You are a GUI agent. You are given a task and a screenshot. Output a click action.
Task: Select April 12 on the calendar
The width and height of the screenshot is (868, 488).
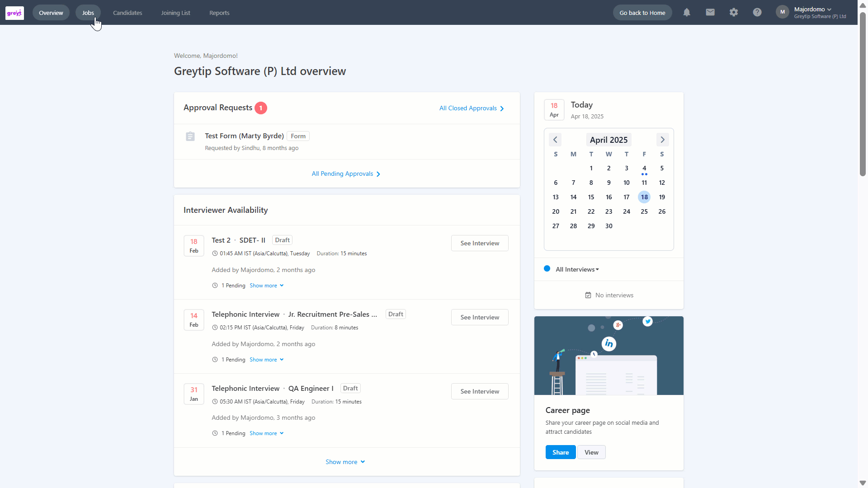[662, 183]
